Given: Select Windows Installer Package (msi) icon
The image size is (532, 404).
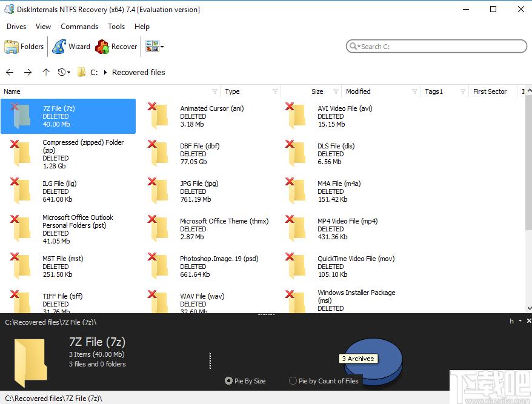Looking at the screenshot, I should tap(296, 302).
